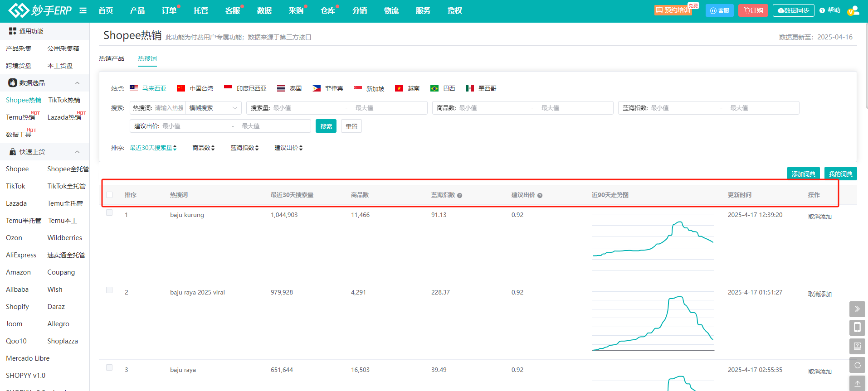868x391 pixels.
Task: Check the baju kurung row checkbox
Action: click(109, 212)
